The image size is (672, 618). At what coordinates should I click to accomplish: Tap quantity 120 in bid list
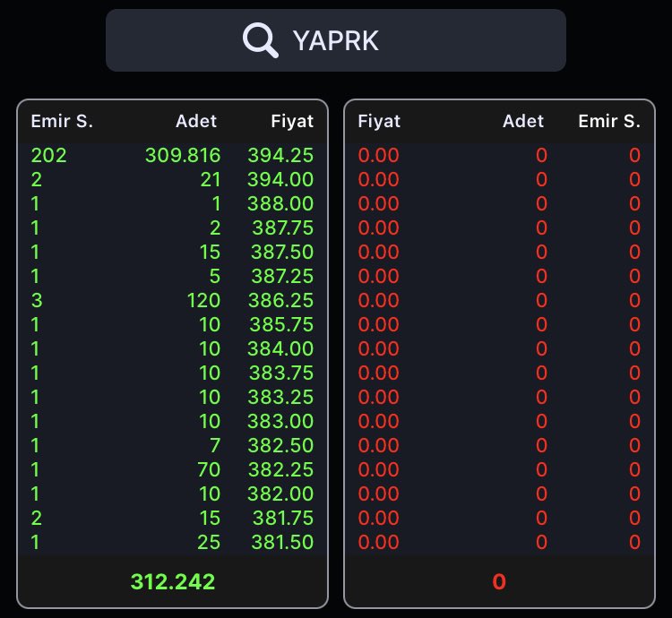click(x=204, y=300)
